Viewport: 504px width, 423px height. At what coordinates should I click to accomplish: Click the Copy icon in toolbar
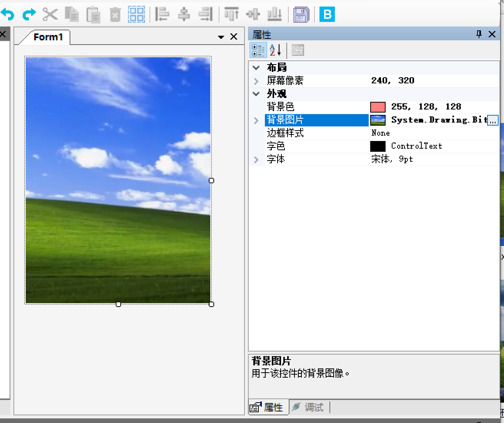tap(72, 15)
